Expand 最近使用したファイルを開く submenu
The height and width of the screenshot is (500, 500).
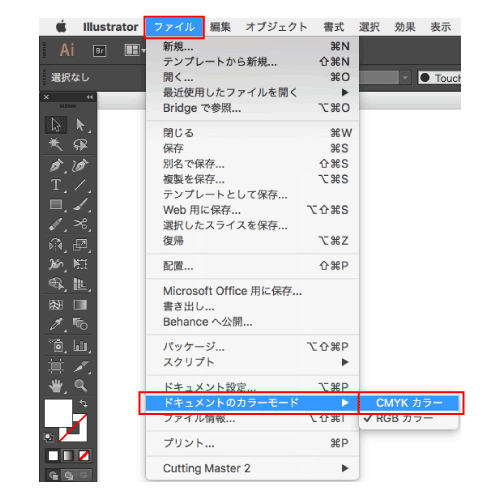click(x=252, y=92)
